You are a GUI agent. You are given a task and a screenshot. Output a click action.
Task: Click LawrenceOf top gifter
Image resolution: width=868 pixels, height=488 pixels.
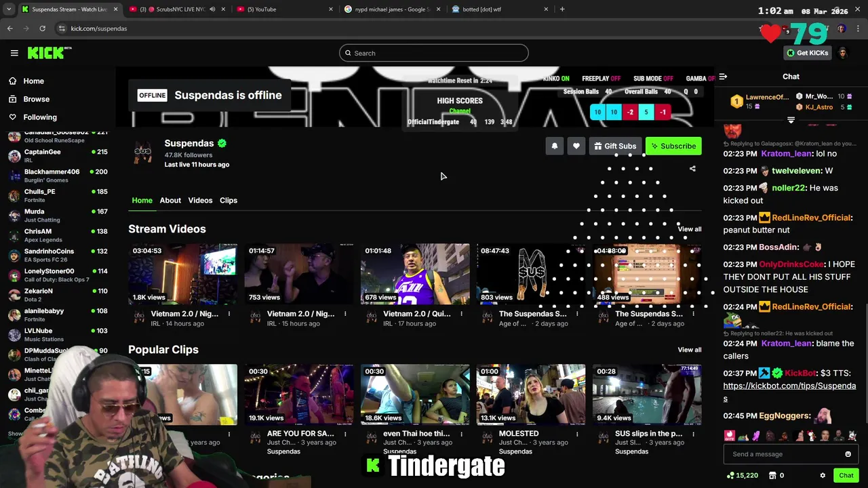pyautogui.click(x=760, y=102)
